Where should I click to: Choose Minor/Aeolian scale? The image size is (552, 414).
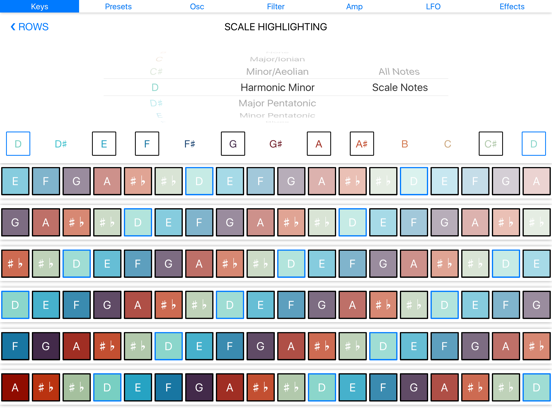277,71
